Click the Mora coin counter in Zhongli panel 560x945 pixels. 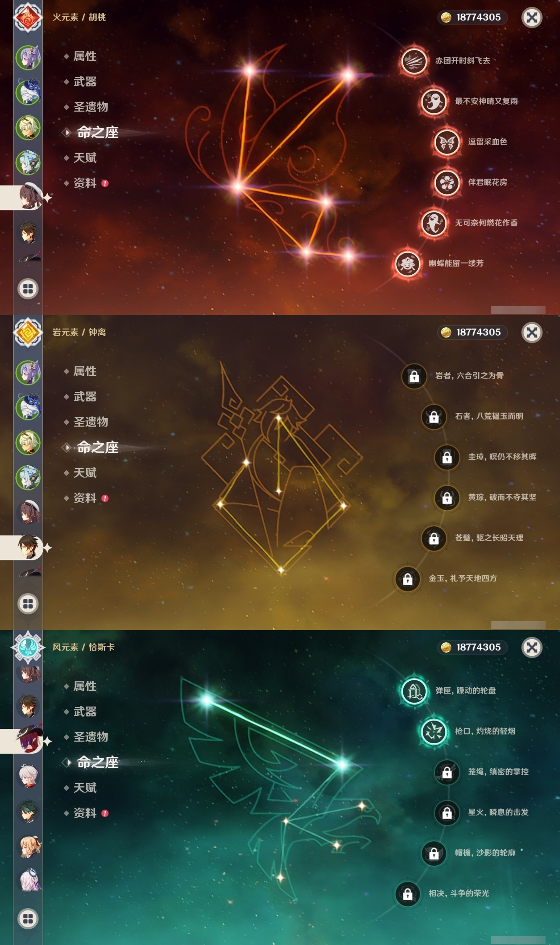[472, 332]
